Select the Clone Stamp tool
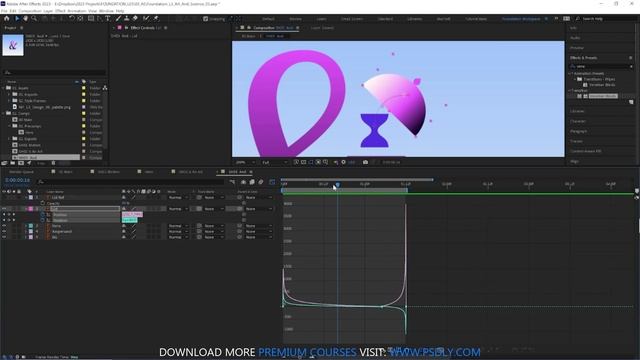Image resolution: width=640 pixels, height=360 pixels. [127, 18]
